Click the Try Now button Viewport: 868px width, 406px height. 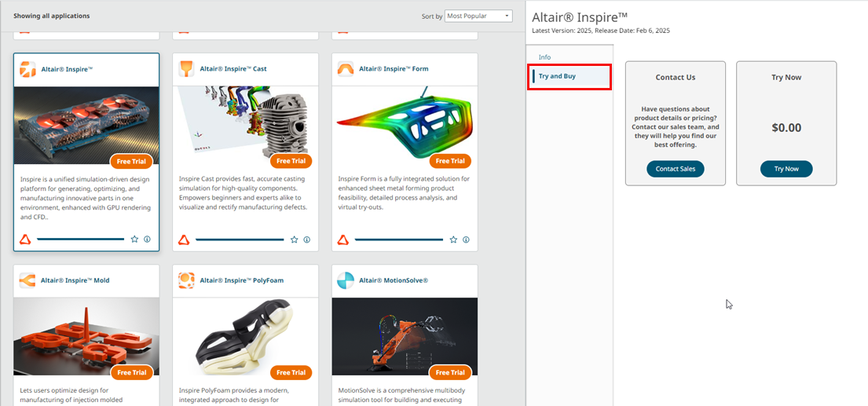click(x=786, y=169)
